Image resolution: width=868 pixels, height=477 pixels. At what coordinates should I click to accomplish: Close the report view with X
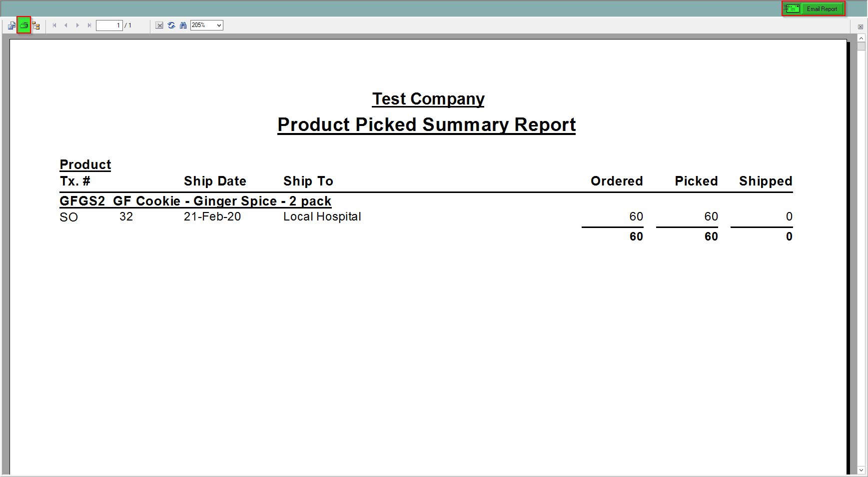click(x=861, y=27)
